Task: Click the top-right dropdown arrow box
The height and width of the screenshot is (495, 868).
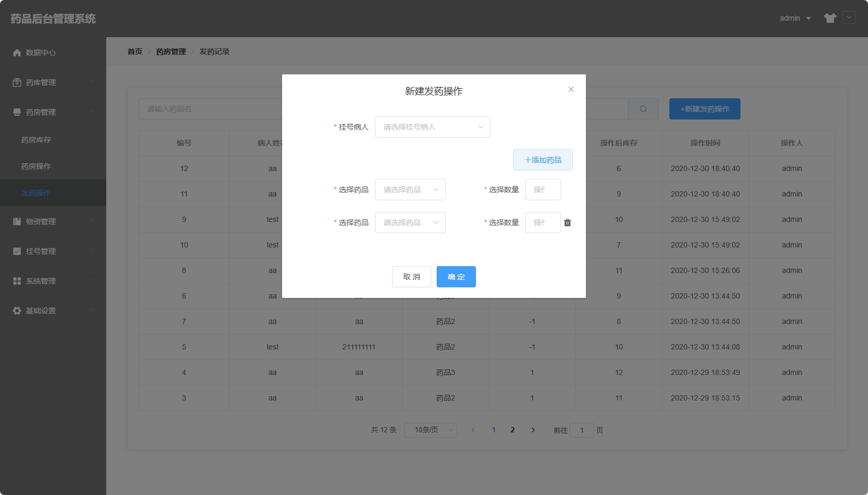Action: click(x=849, y=18)
